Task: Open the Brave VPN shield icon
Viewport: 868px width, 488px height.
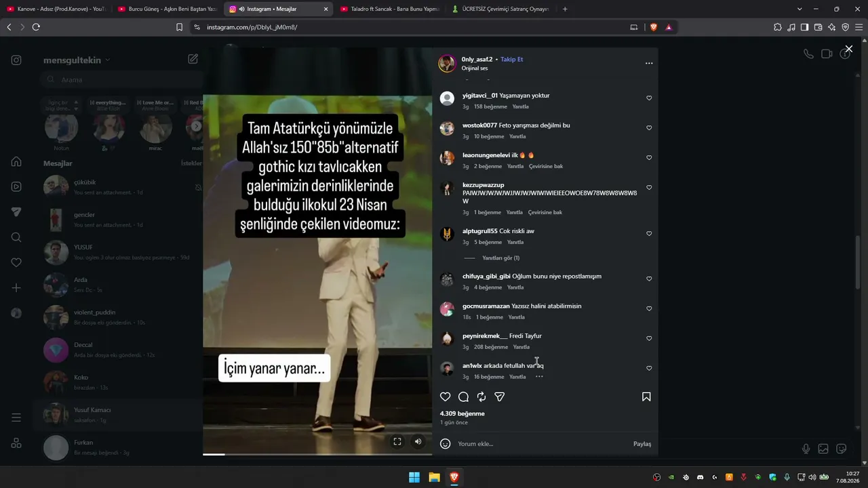Action: pyautogui.click(x=846, y=27)
